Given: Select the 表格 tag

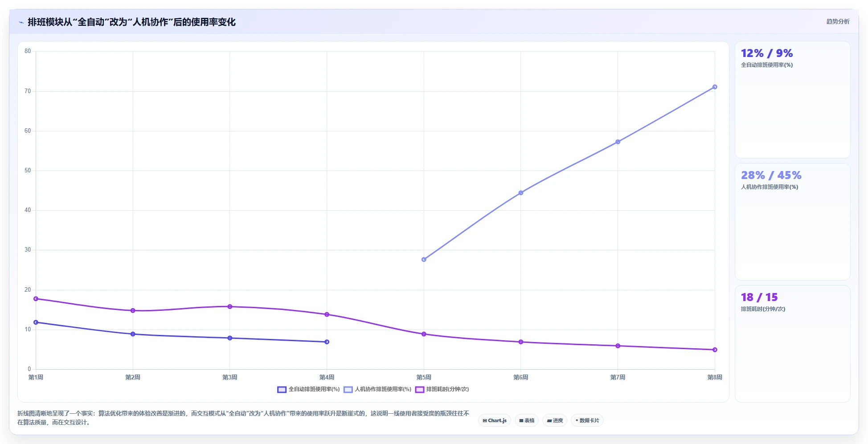Looking at the screenshot, I should [x=527, y=420].
